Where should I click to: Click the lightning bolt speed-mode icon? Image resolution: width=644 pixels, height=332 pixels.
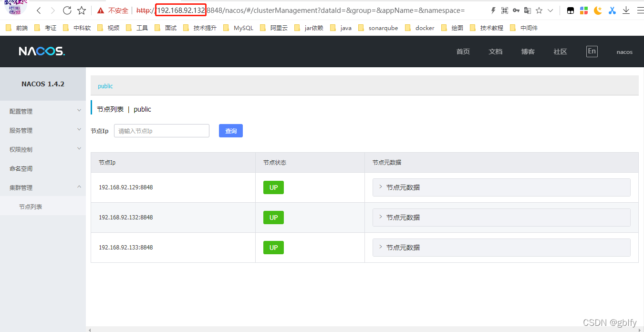493,10
